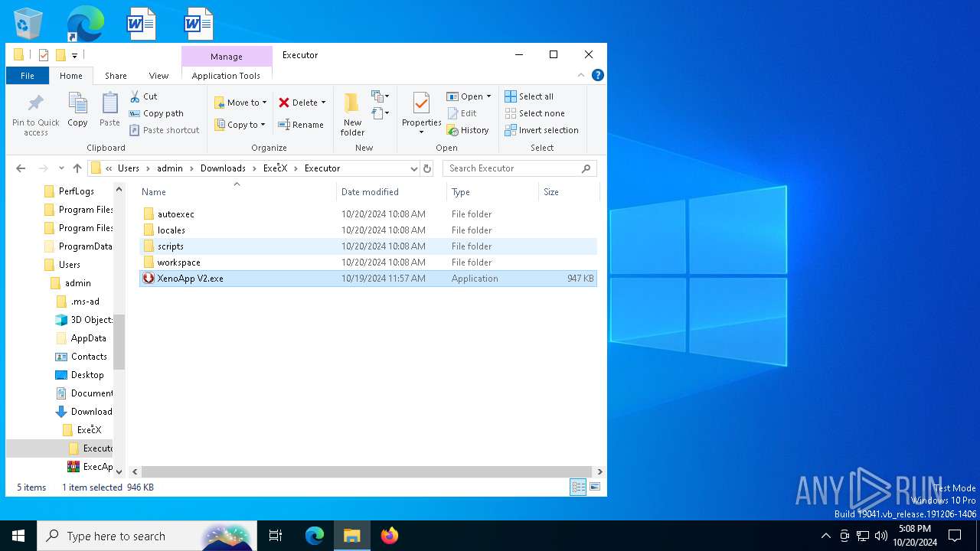The image size is (980, 551).
Task: Select PerfLogs in the navigation tree
Action: [x=77, y=191]
